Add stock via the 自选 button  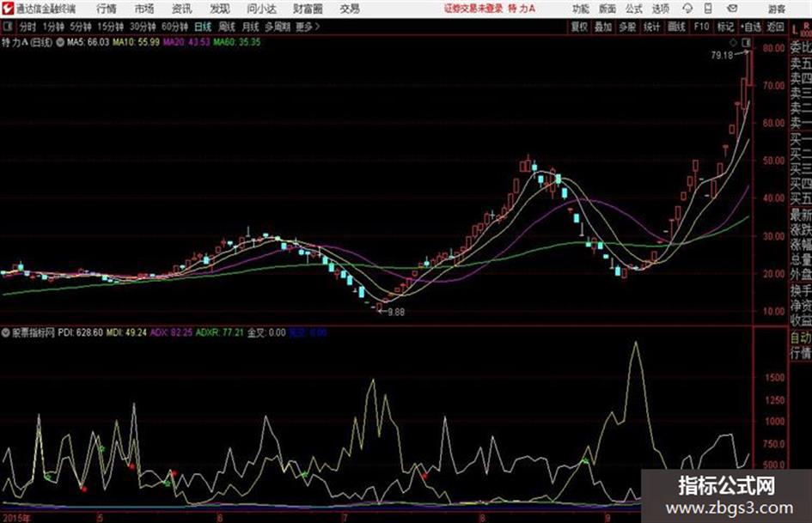point(750,27)
